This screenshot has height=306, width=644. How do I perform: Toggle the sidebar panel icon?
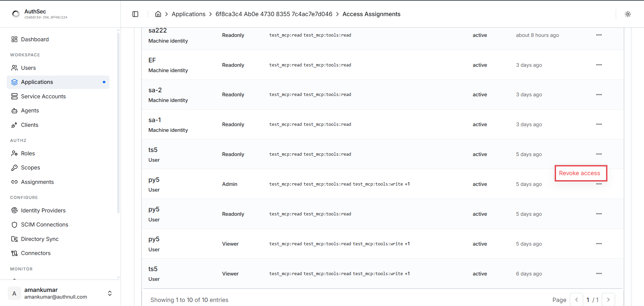(135, 14)
